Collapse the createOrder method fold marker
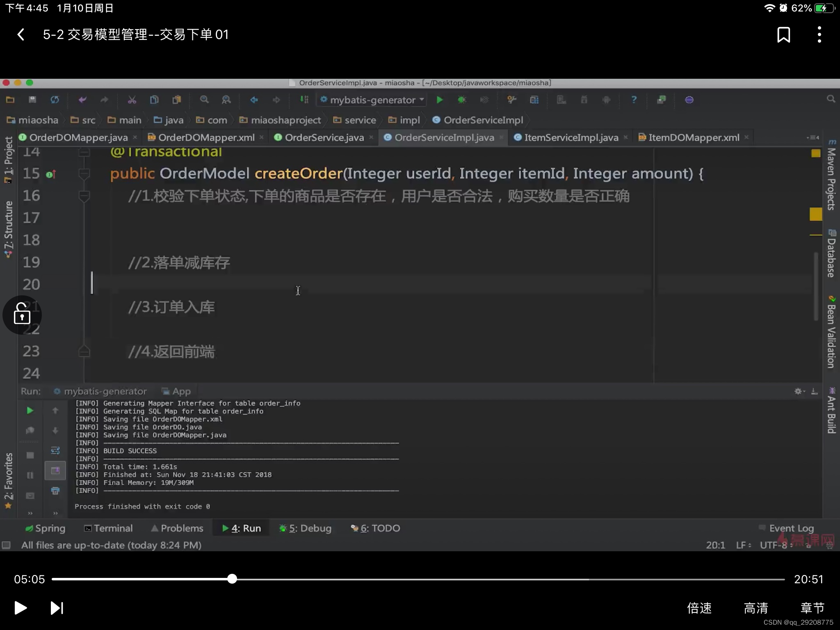 pyautogui.click(x=84, y=174)
